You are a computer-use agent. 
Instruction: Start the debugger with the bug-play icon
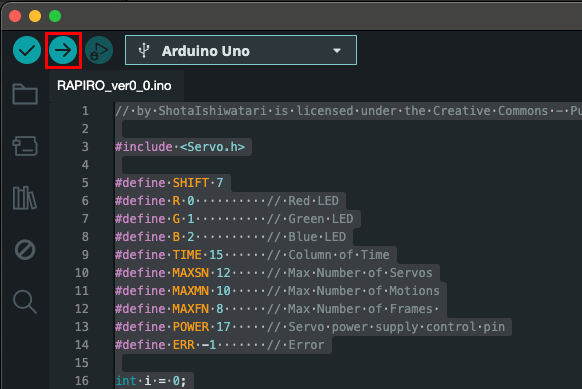(99, 50)
